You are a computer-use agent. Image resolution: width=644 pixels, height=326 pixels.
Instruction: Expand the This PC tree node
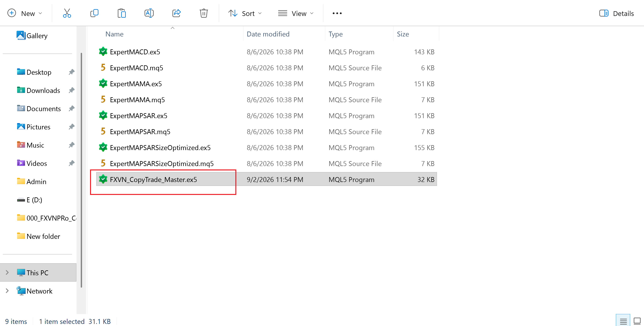pyautogui.click(x=7, y=272)
